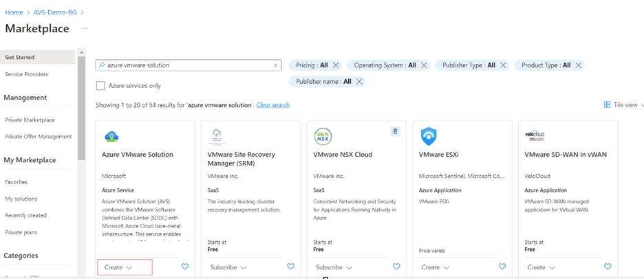Screen dimensions: 644x279
Task: Open Favorites under My Marketplace
Action: click(16, 181)
